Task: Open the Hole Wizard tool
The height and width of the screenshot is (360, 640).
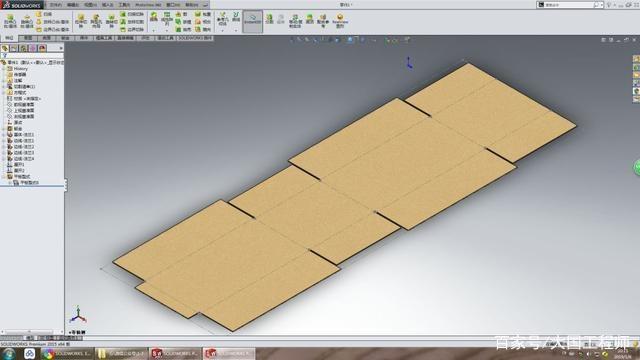Action: coord(96,21)
